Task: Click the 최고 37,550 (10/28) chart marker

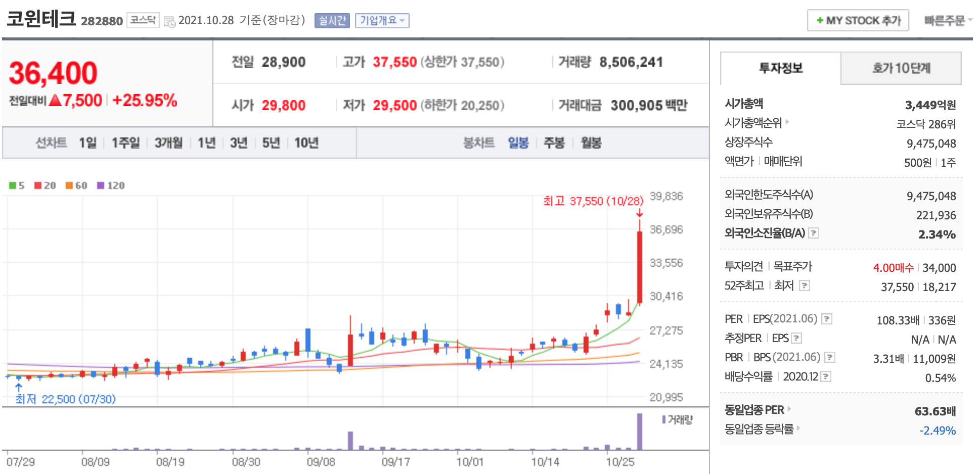Action: [x=593, y=201]
